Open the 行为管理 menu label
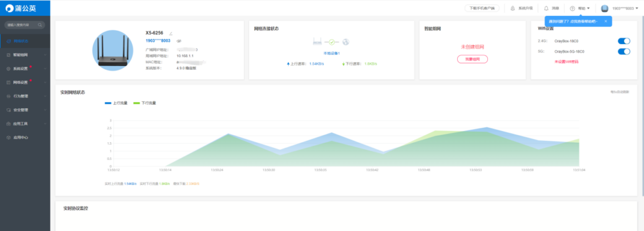This screenshot has height=231, width=644. (21, 96)
